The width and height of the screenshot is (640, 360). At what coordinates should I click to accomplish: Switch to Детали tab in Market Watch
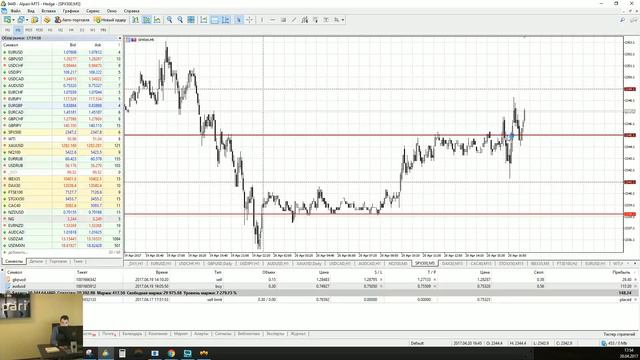(36, 261)
